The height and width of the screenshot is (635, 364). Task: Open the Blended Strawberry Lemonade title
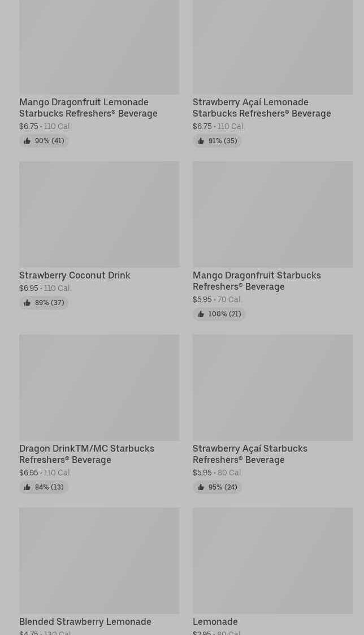pos(85,621)
